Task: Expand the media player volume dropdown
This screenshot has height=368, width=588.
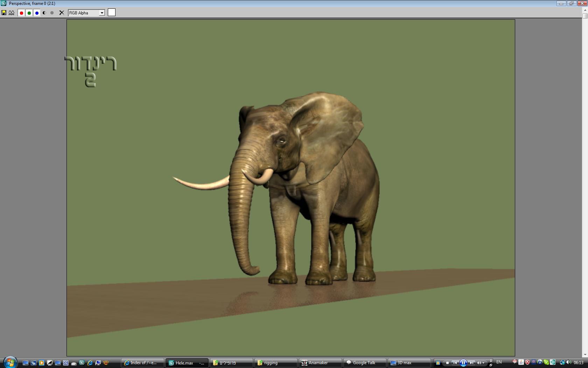Action: click(x=483, y=363)
